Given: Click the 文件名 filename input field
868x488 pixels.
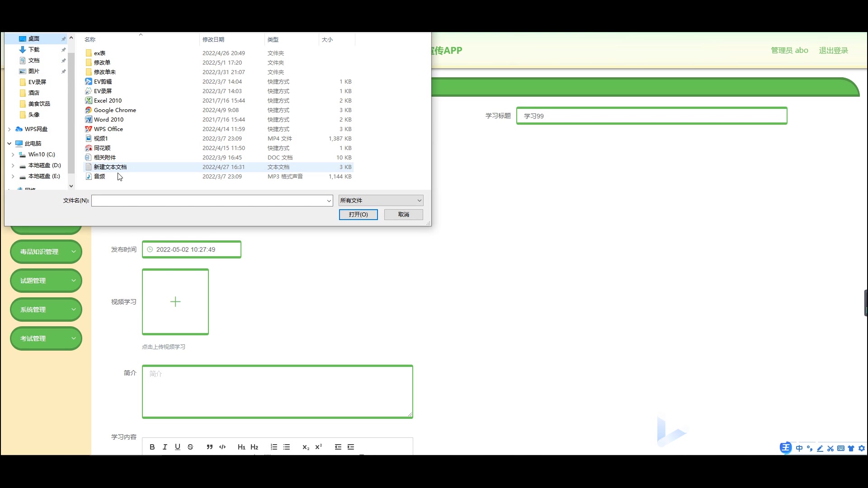Looking at the screenshot, I should pyautogui.click(x=208, y=201).
